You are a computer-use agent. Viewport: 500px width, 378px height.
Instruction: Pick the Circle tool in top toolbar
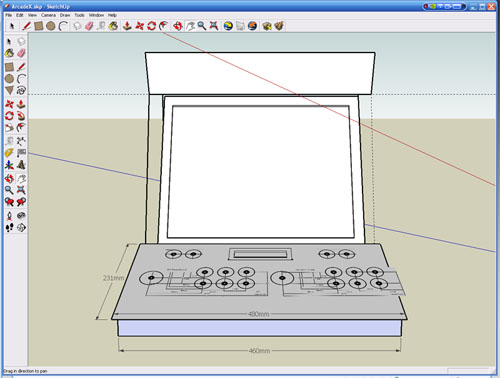[x=51, y=26]
